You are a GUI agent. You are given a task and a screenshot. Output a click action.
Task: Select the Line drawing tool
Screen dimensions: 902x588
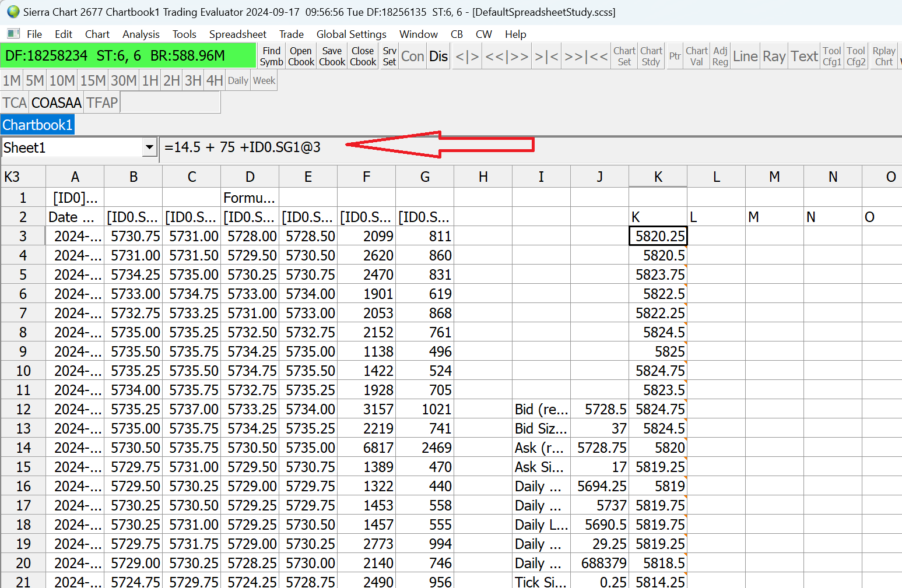coord(745,56)
